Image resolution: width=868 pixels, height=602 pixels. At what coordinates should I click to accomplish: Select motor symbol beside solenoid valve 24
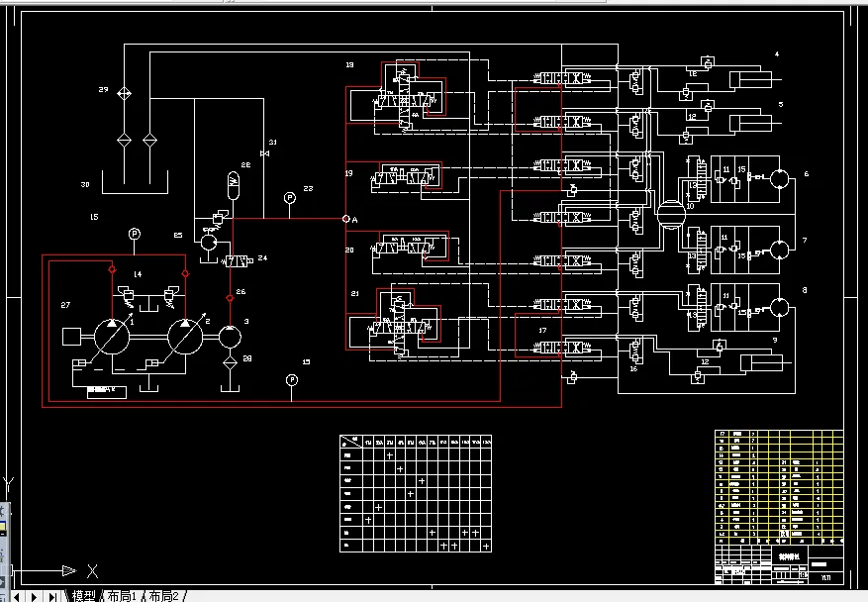(209, 242)
